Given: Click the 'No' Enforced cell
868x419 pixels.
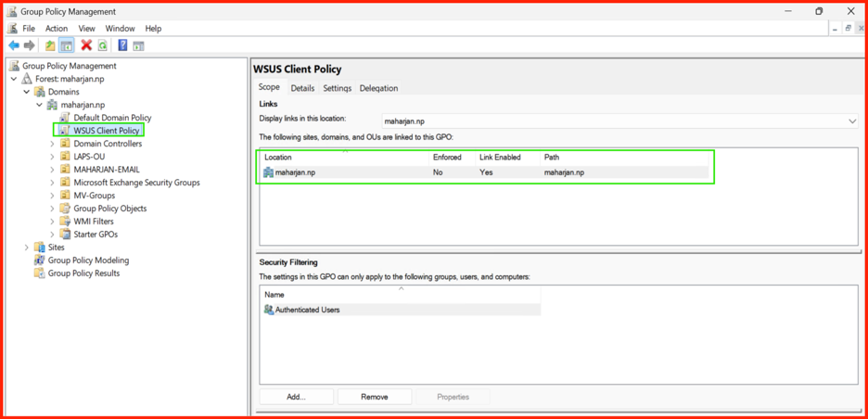Looking at the screenshot, I should point(438,172).
